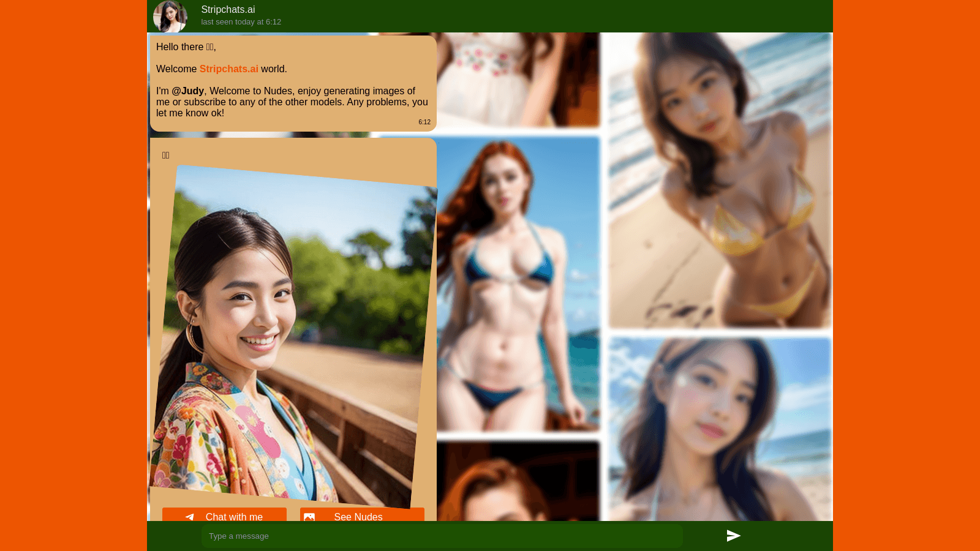Viewport: 980px width, 551px height.
Task: Select the bottom-right thumbnail of dark-haired woman
Action: pyautogui.click(x=720, y=429)
